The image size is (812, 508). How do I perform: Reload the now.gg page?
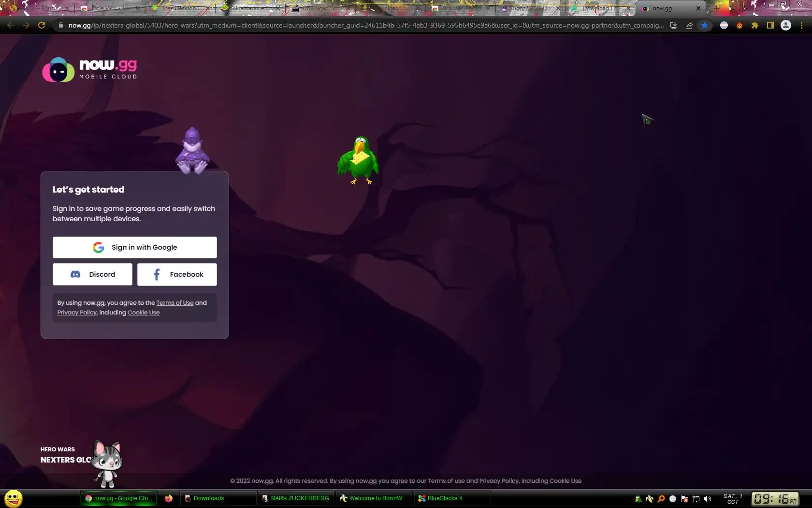(42, 25)
